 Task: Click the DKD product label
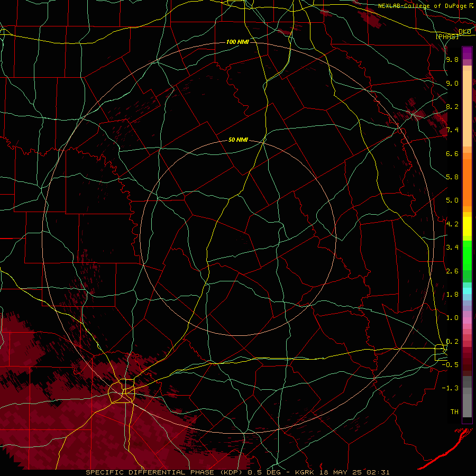tap(465, 32)
